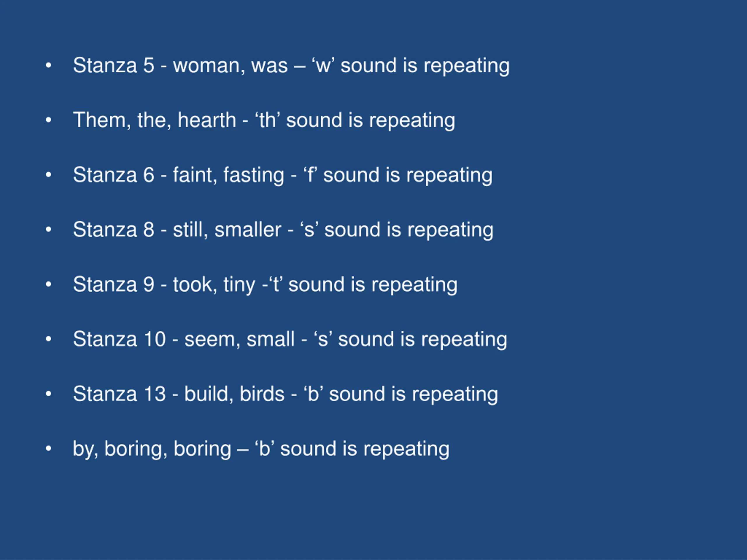Click the 'Stanza 13 - build, birds' line
Screen dimensions: 747x560
coord(285,394)
